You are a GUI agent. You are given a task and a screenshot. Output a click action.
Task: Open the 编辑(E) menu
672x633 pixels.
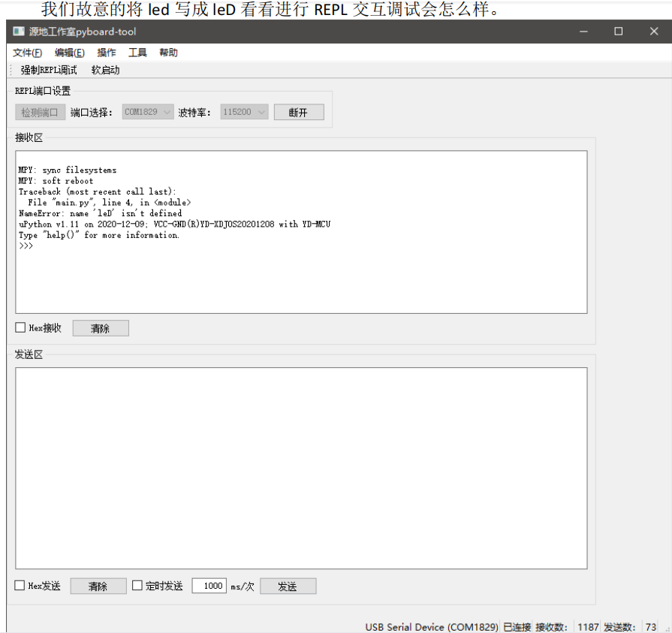click(x=69, y=53)
